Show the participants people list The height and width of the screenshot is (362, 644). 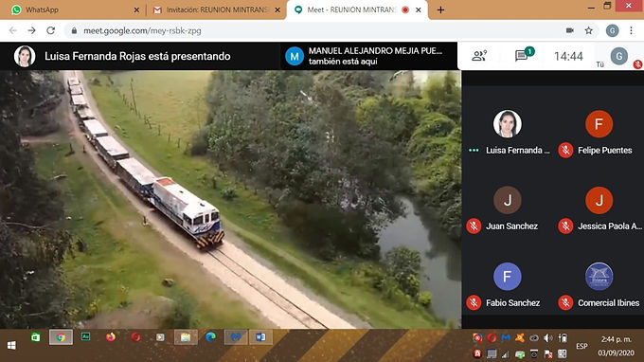(479, 56)
